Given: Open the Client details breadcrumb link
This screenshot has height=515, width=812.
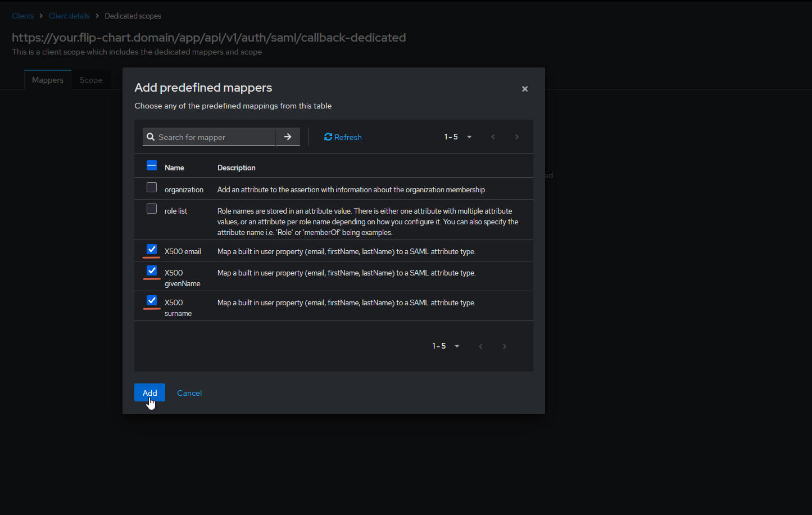Looking at the screenshot, I should [69, 16].
